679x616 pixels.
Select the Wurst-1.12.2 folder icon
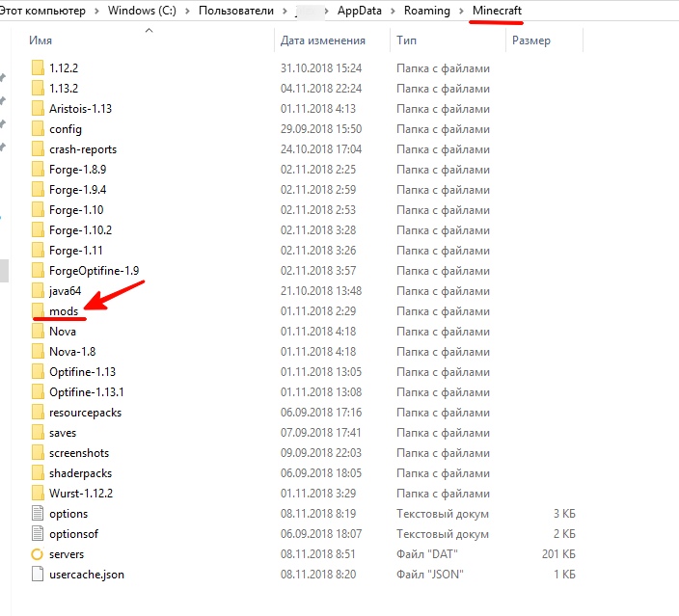tap(38, 493)
